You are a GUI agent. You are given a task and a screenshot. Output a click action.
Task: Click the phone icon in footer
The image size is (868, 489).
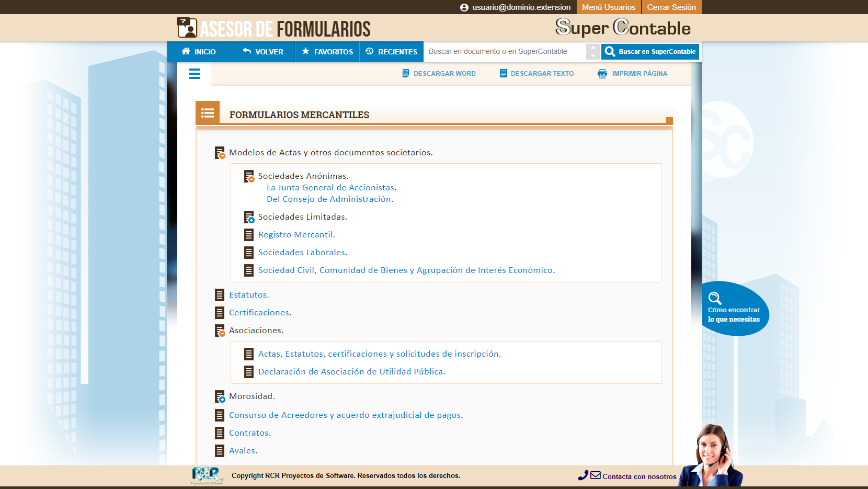pos(583,475)
